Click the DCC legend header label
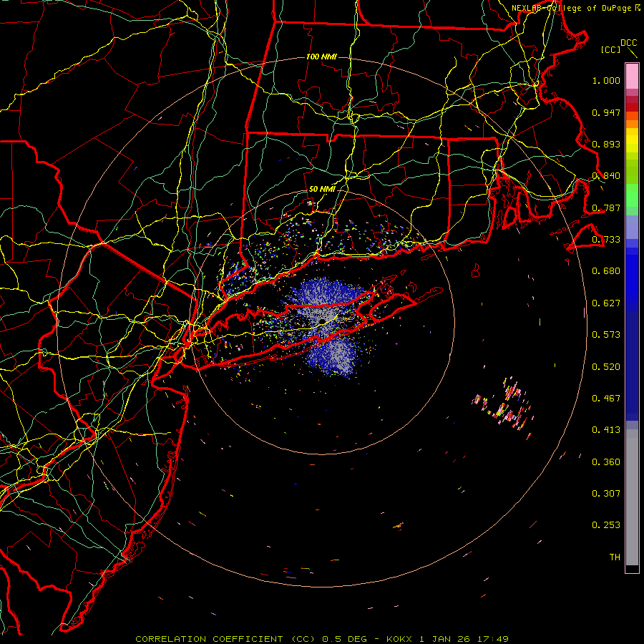Screen dimensions: 644x644 [628, 43]
